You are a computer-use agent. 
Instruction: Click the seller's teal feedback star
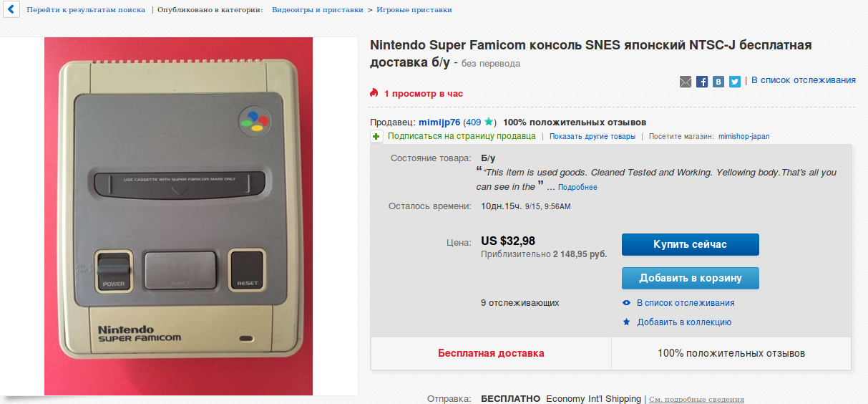click(x=489, y=122)
